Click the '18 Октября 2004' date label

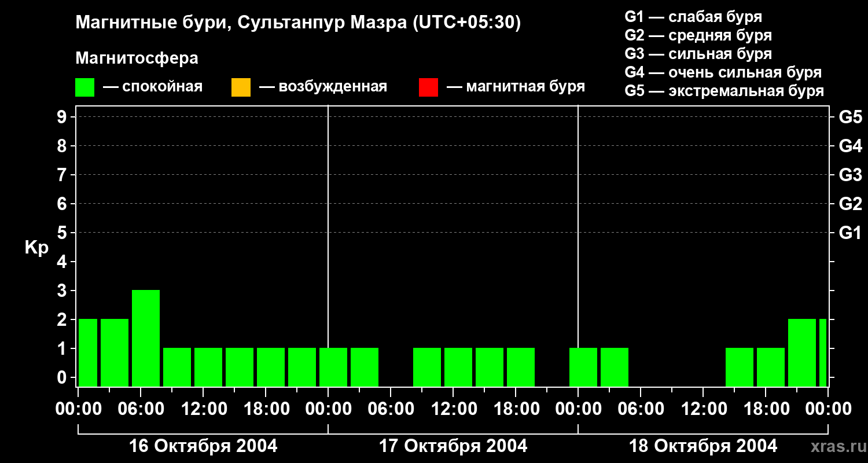point(703,446)
